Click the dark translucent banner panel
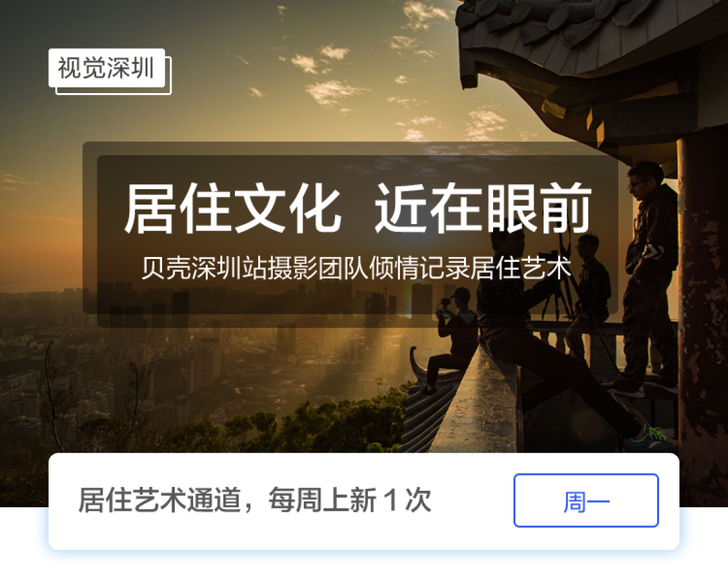This screenshot has height=580, width=728. tap(351, 229)
